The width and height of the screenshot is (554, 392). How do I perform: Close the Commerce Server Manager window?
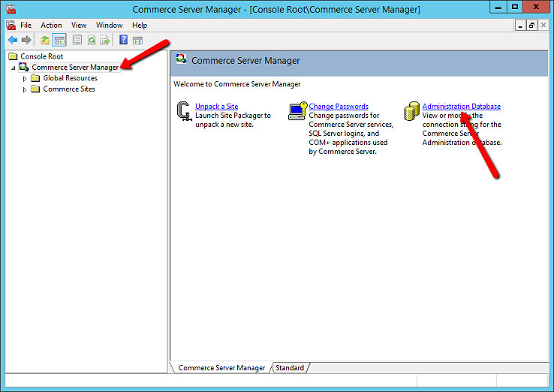(536, 7)
